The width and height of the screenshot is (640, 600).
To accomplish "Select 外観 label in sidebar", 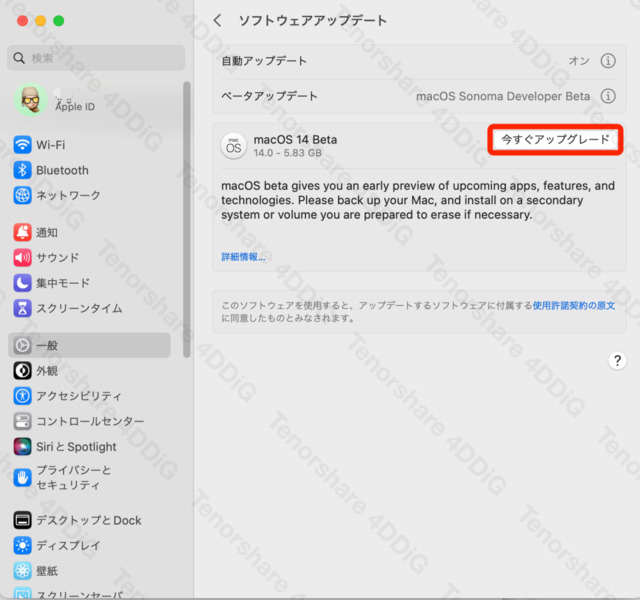I will coord(47,371).
